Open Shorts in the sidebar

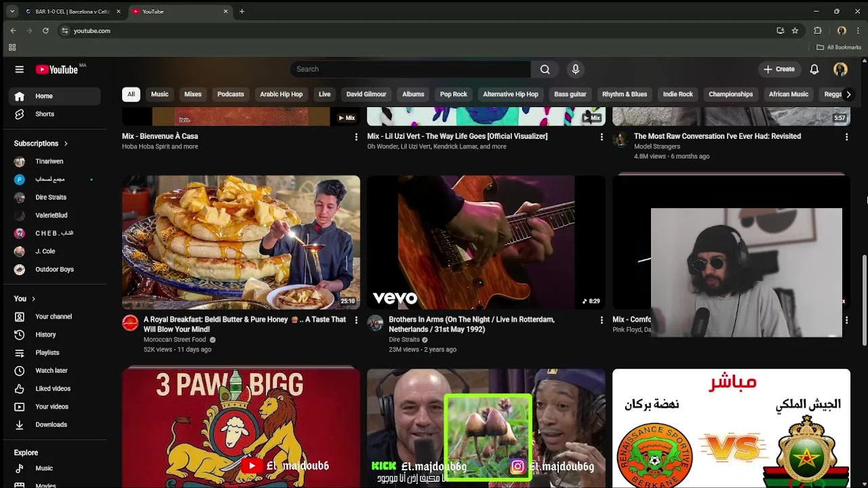pyautogui.click(x=54, y=114)
